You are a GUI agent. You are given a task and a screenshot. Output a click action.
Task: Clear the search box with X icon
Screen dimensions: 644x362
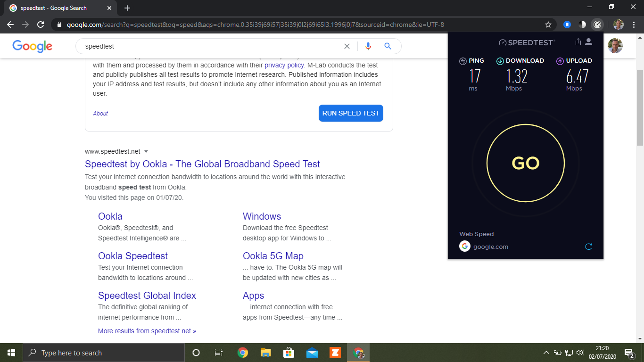[347, 46]
